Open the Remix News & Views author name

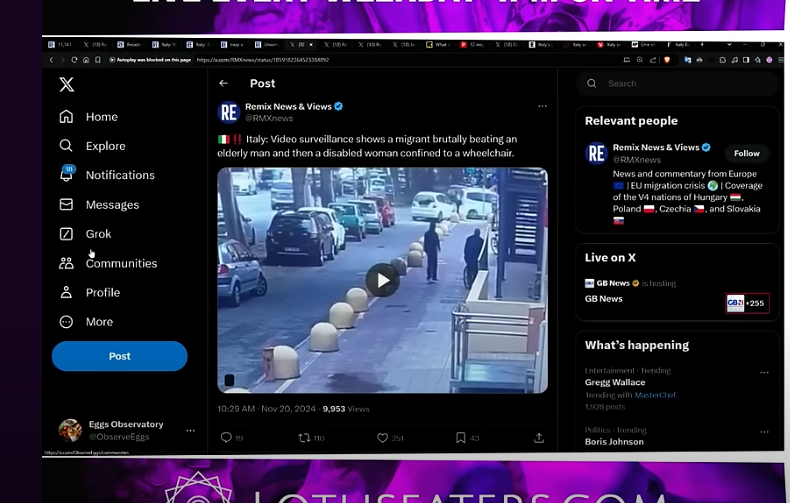pyautogui.click(x=288, y=106)
